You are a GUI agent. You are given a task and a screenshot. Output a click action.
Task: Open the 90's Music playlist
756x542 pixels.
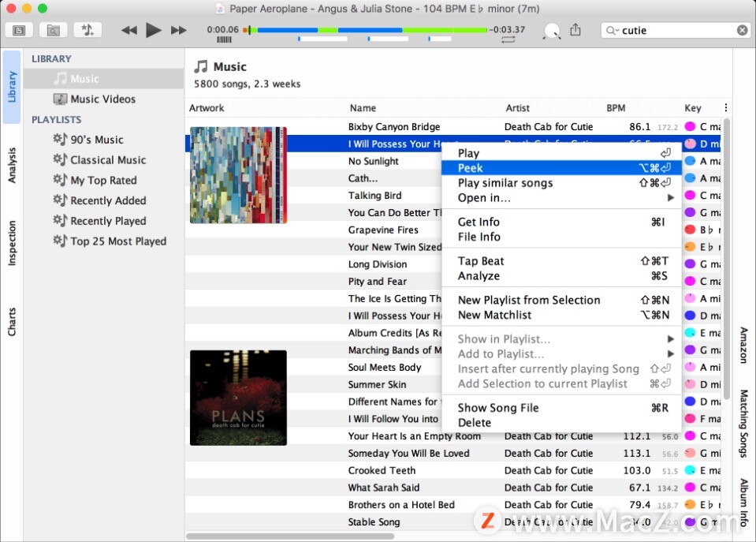click(103, 140)
